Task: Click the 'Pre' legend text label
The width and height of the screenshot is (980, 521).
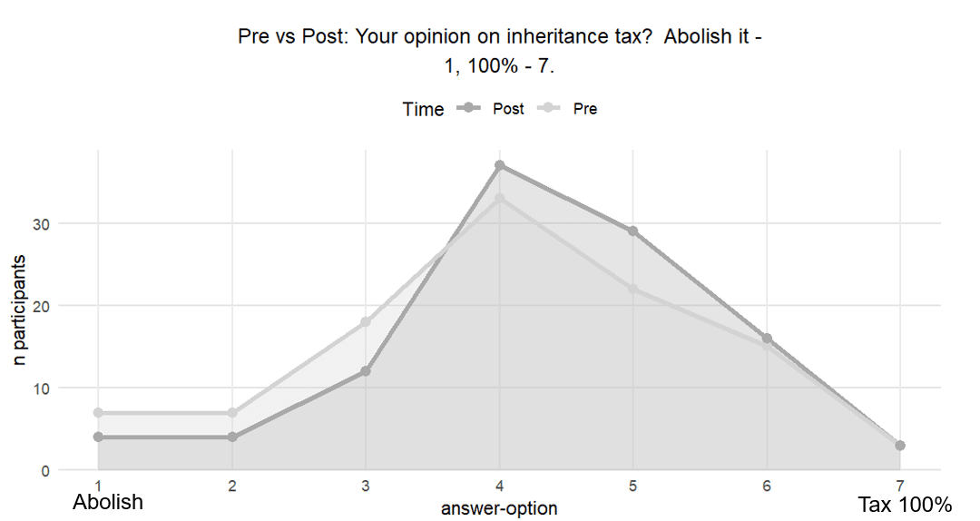Action: click(x=585, y=109)
